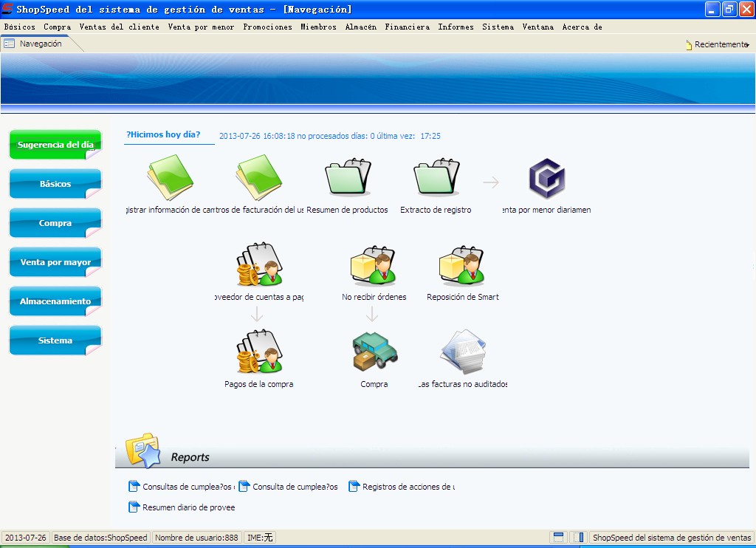The image size is (756, 548).
Task: Open the unaudited invoices documents icon
Action: tap(463, 352)
